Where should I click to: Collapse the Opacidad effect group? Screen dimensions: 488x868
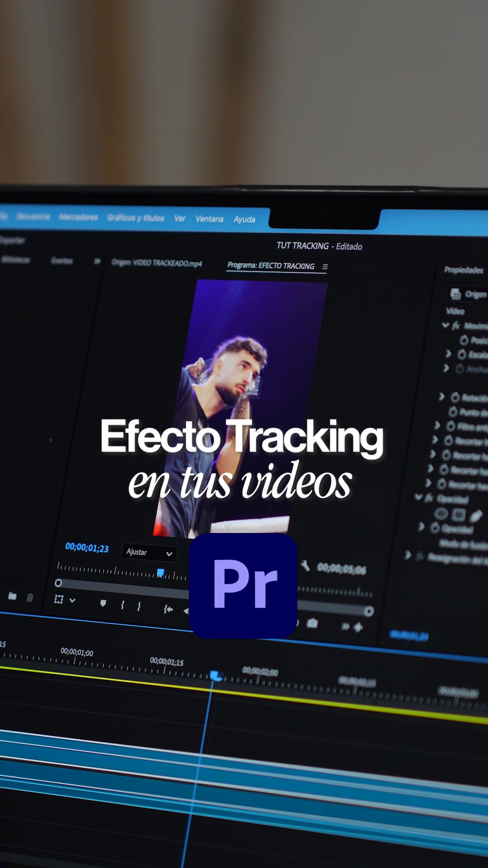[x=418, y=497]
